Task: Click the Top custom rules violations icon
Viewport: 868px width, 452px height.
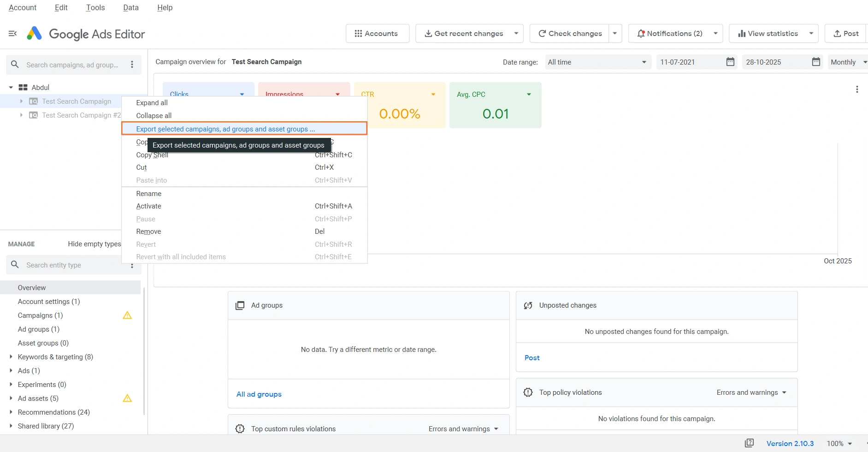Action: click(240, 429)
